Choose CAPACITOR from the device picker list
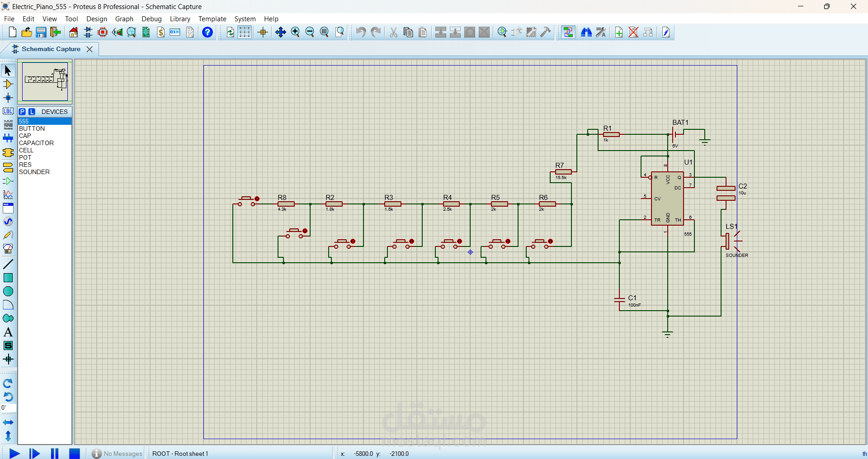This screenshot has width=868, height=459. pyautogui.click(x=37, y=143)
